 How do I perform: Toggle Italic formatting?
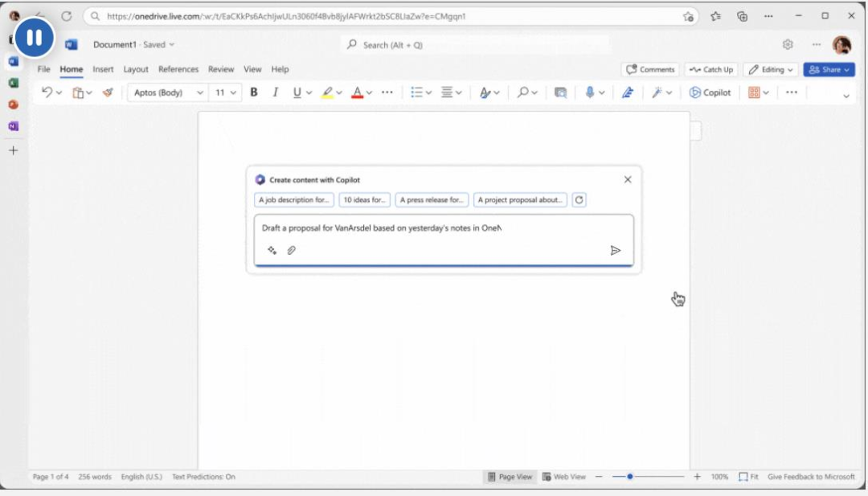click(275, 92)
